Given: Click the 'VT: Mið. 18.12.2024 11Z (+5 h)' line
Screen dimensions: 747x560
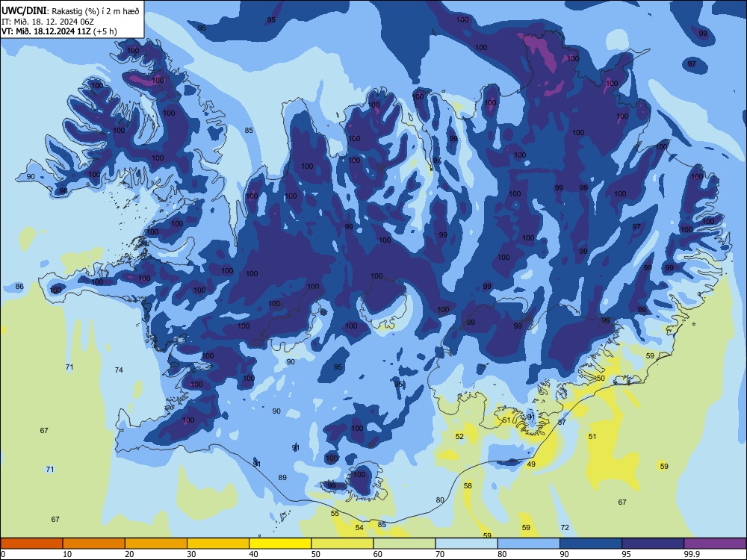Looking at the screenshot, I should tap(59, 31).
